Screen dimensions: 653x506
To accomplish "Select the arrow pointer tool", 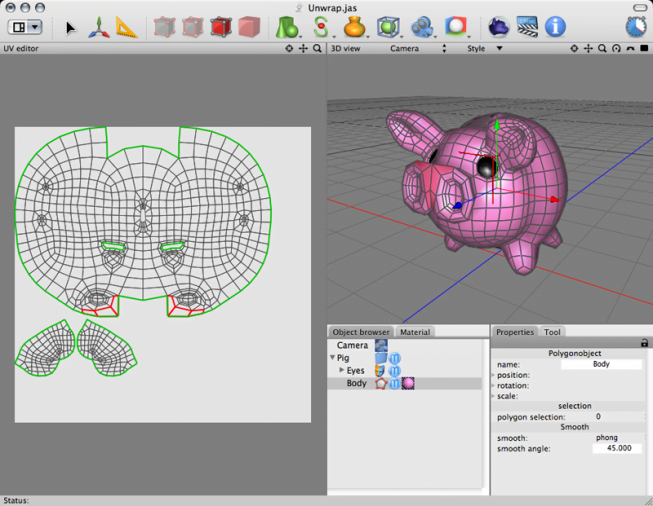I will [71, 27].
